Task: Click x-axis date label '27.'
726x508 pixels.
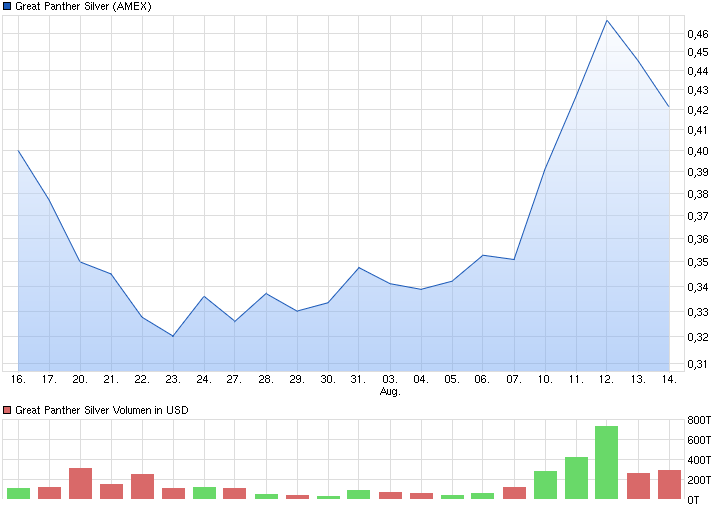Action: (x=234, y=379)
